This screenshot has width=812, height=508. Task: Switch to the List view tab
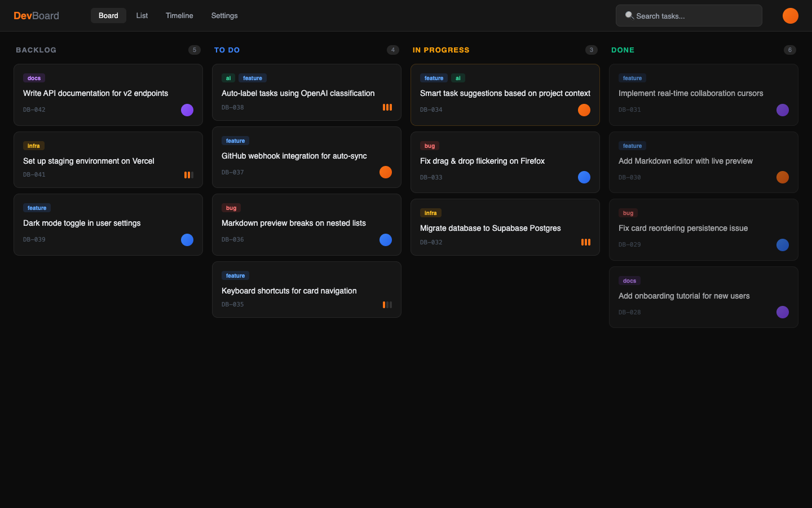142,16
